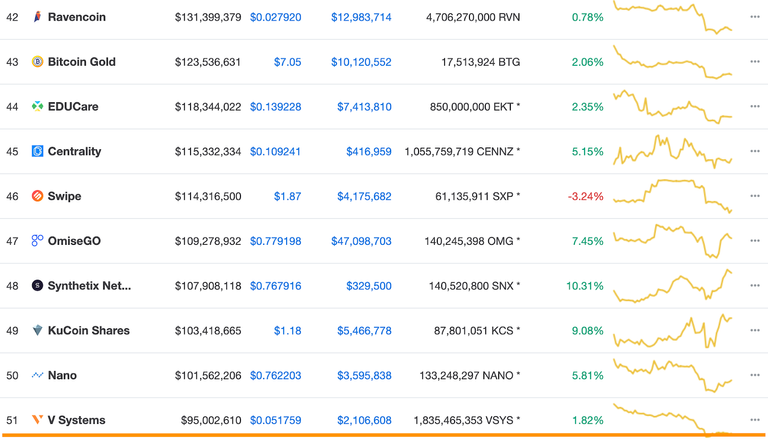Viewport: 768px width, 441px height.
Task: Open the Ravencoin coin page
Action: tap(76, 17)
